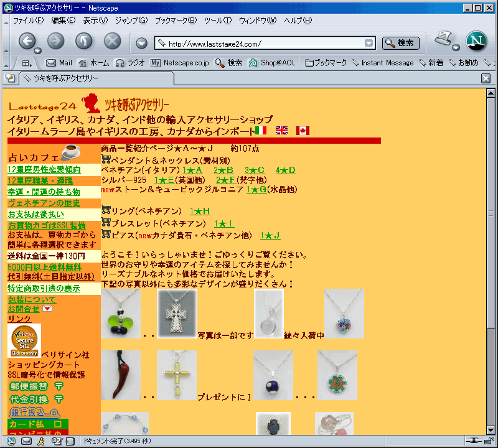This screenshot has height=448, width=498.
Task: Open the ジャンプ(G) menu
Action: click(131, 21)
